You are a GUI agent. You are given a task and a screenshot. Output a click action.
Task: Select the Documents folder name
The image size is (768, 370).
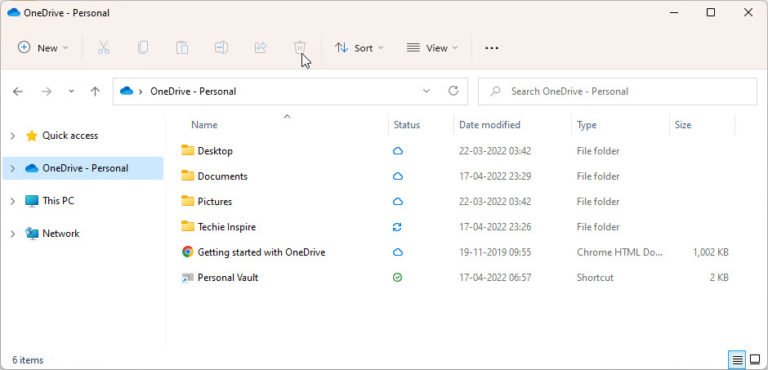[x=222, y=176]
